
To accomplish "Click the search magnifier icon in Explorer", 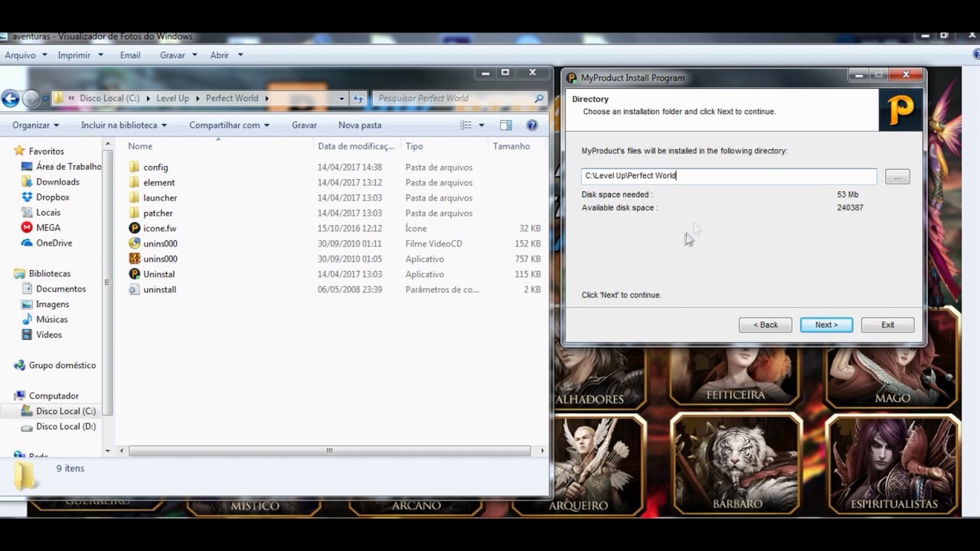I will [539, 98].
